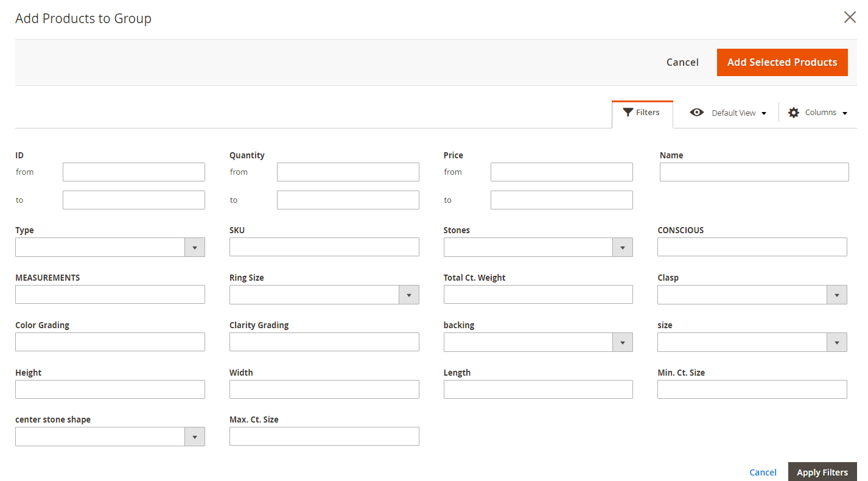Click into the SKU filter field
This screenshot has height=481, width=868.
click(324, 247)
